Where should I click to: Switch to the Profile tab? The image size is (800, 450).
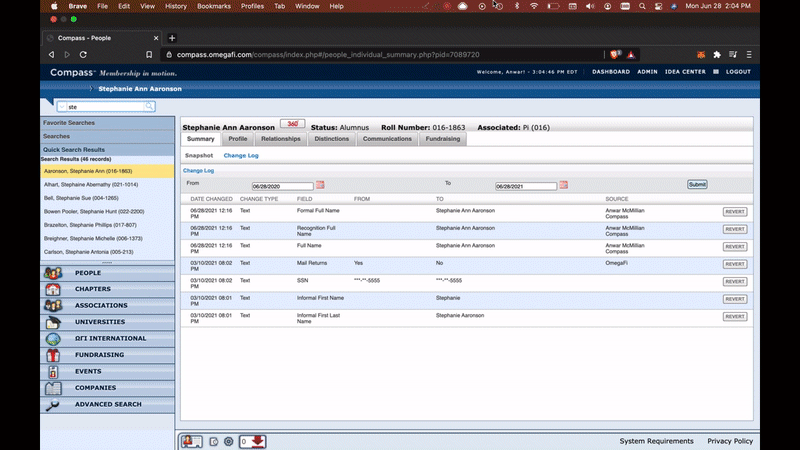[x=238, y=139]
